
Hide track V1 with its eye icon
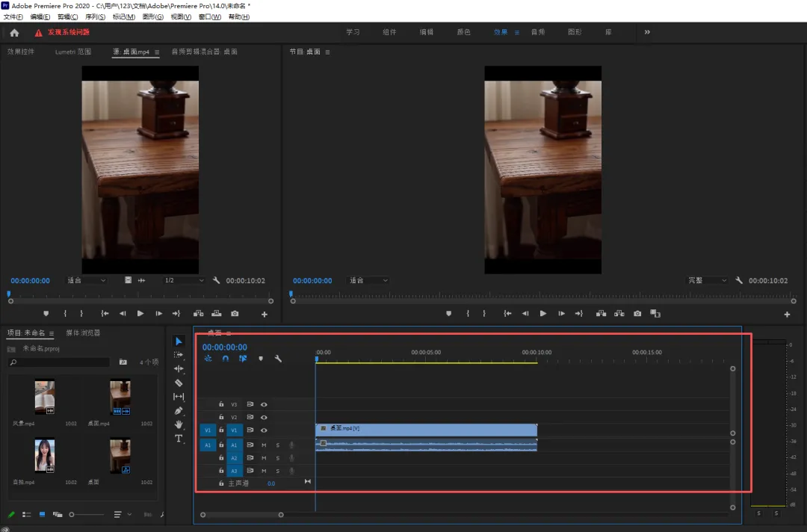click(264, 430)
